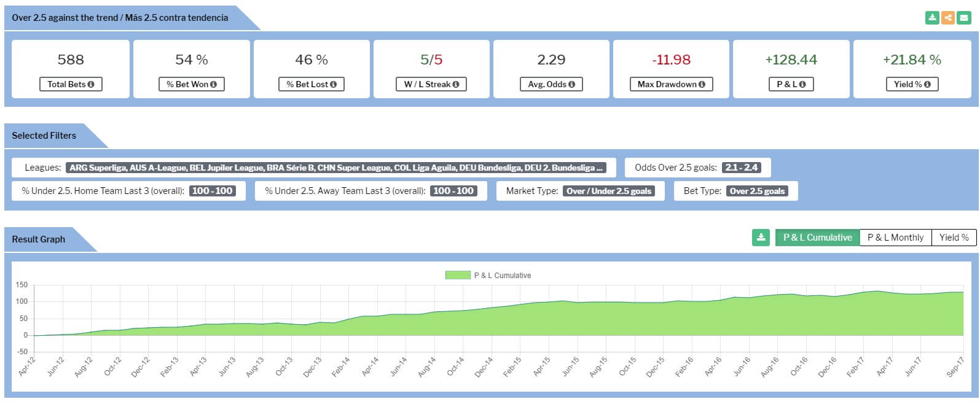
Task: Click the Home Team Last 3 filter value
Action: (212, 191)
